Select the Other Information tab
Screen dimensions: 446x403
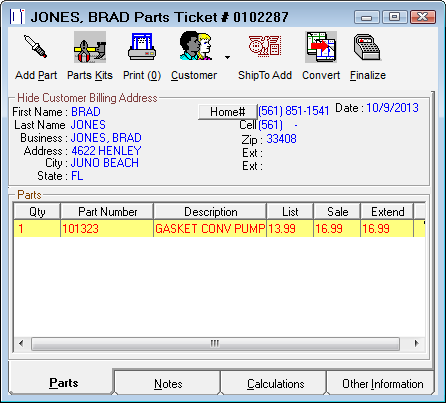click(382, 383)
